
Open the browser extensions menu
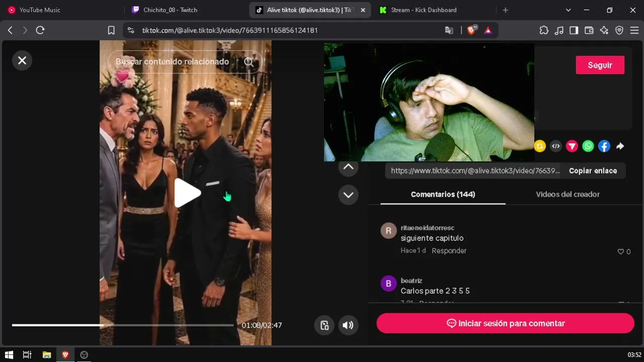(544, 30)
